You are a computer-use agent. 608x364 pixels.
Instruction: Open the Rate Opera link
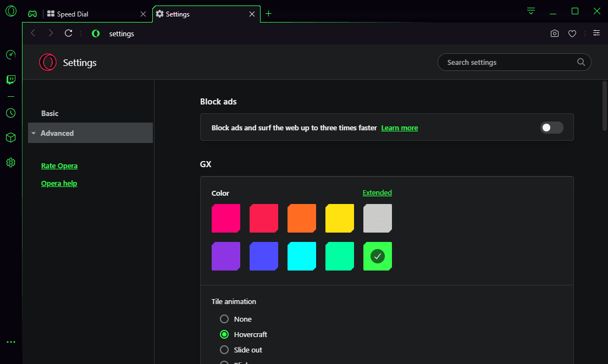tap(59, 166)
